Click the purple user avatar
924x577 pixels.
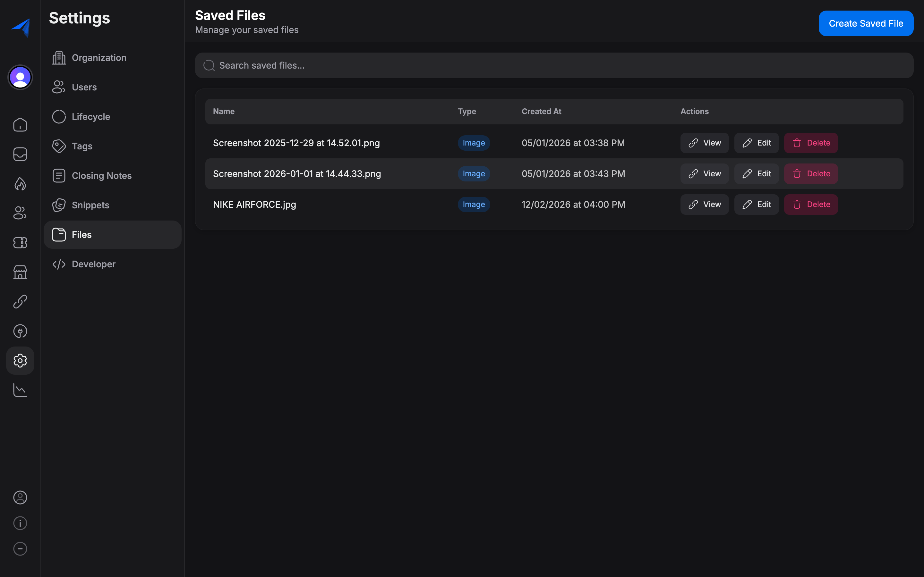20,77
